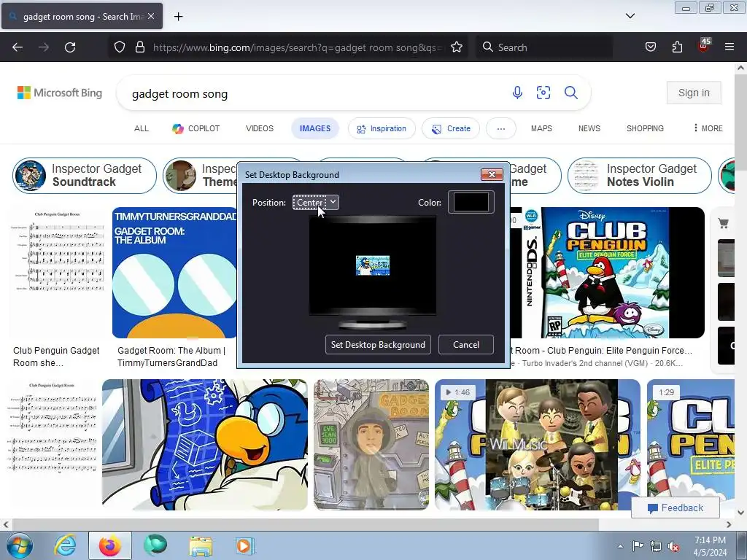Select Inspector Gadget Notes Violin chip

pos(639,175)
